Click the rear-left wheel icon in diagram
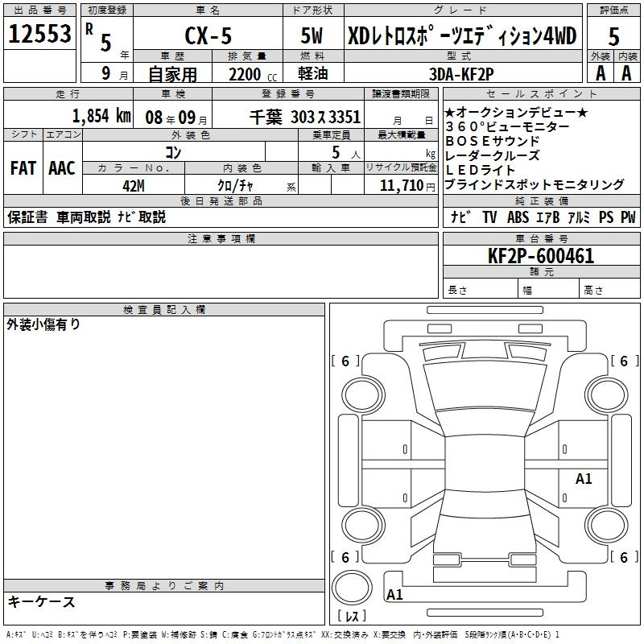Viewport: 644px width, 644px height. coord(363,526)
